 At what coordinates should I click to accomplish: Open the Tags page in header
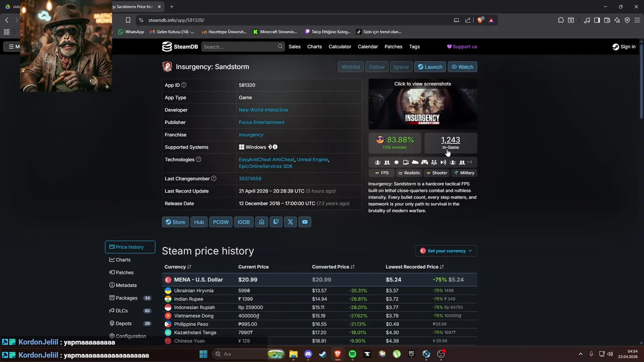pyautogui.click(x=415, y=47)
